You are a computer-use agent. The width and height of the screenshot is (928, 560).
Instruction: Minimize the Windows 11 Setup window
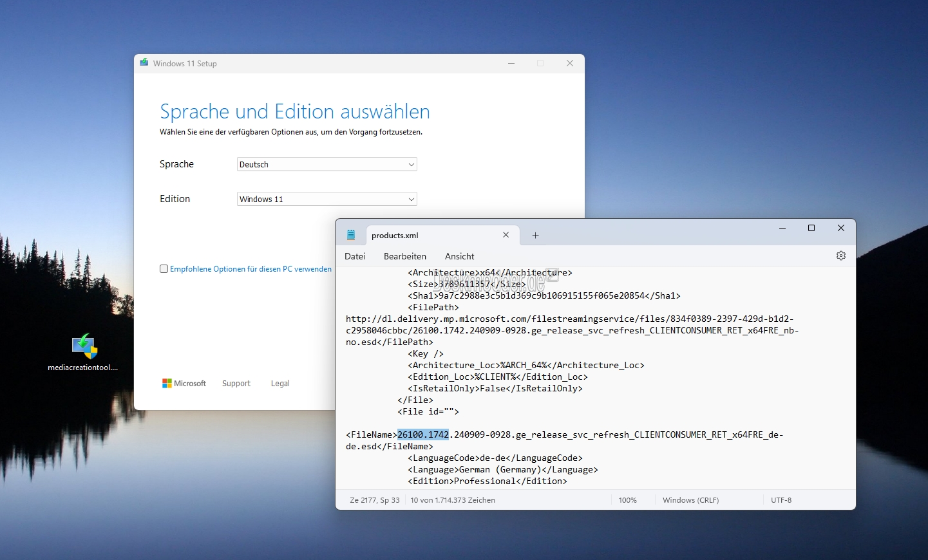click(511, 63)
